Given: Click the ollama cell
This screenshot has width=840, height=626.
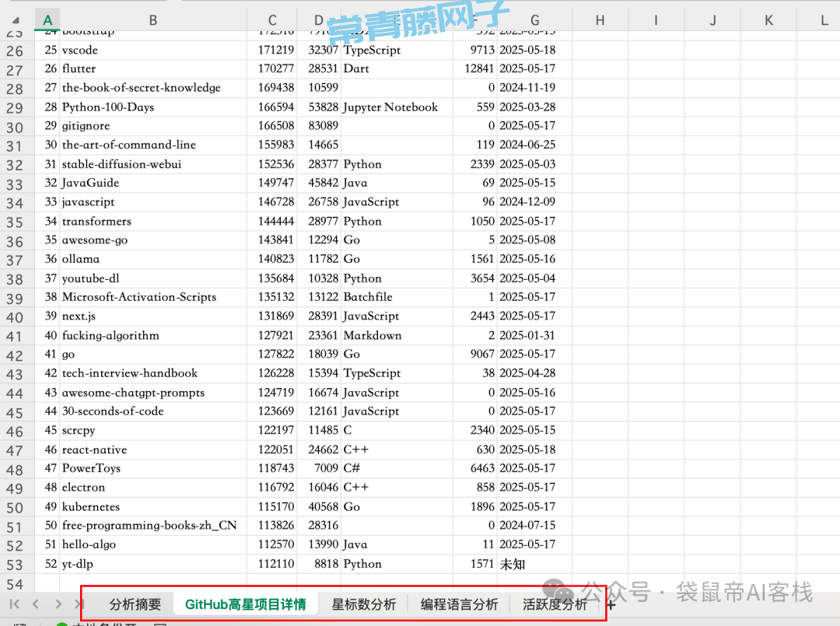Looking at the screenshot, I should pos(153,259).
